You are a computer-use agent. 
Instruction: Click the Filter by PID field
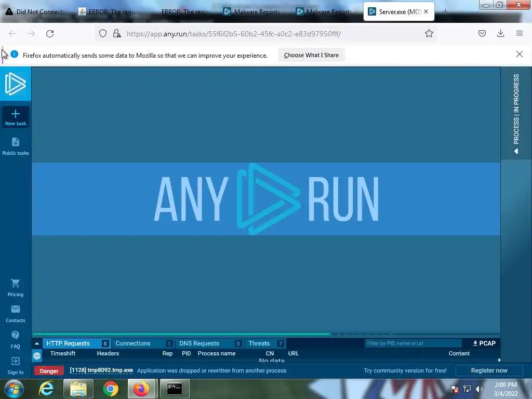[x=413, y=343]
